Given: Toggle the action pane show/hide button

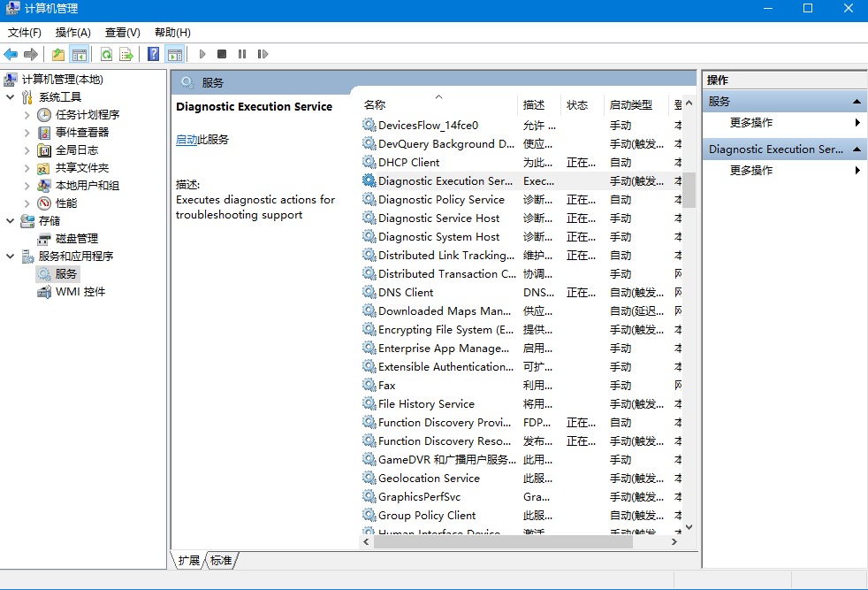Looking at the screenshot, I should (174, 55).
